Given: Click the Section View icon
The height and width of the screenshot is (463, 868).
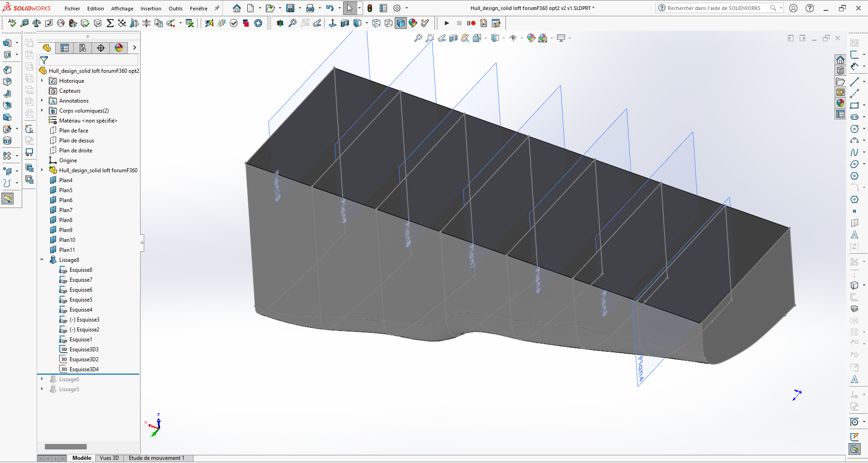Looking at the screenshot, I should click(453, 38).
